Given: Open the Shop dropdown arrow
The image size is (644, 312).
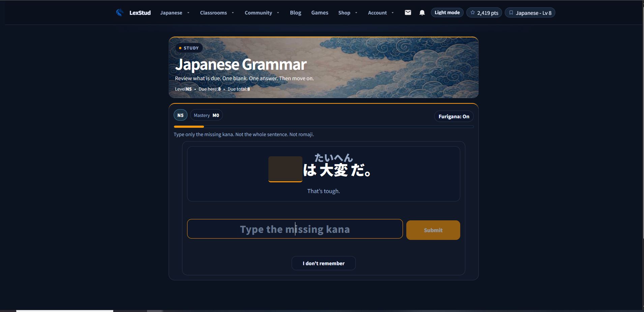Looking at the screenshot, I should point(356,13).
